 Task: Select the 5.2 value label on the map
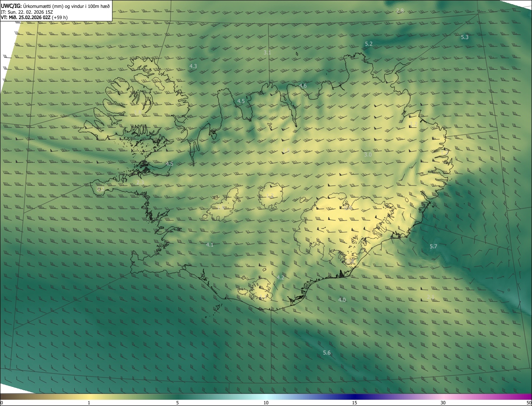point(369,44)
